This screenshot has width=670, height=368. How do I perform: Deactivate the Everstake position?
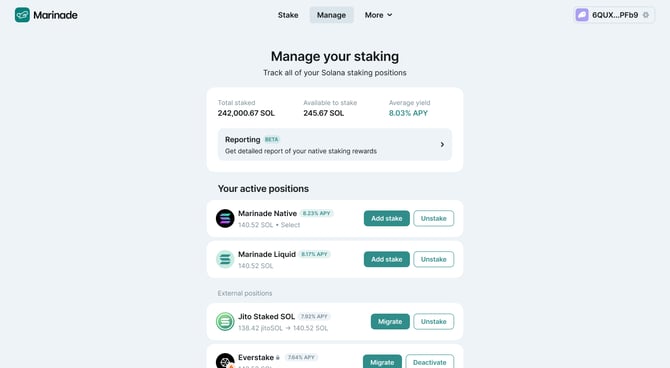click(429, 362)
